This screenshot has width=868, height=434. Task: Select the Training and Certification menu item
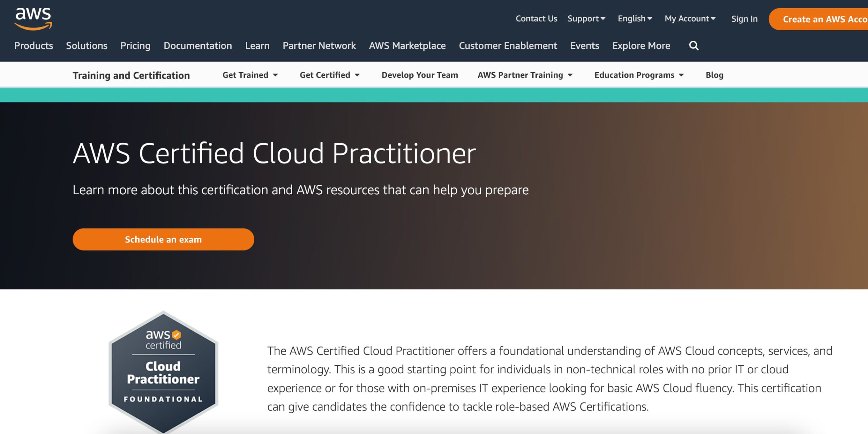131,75
